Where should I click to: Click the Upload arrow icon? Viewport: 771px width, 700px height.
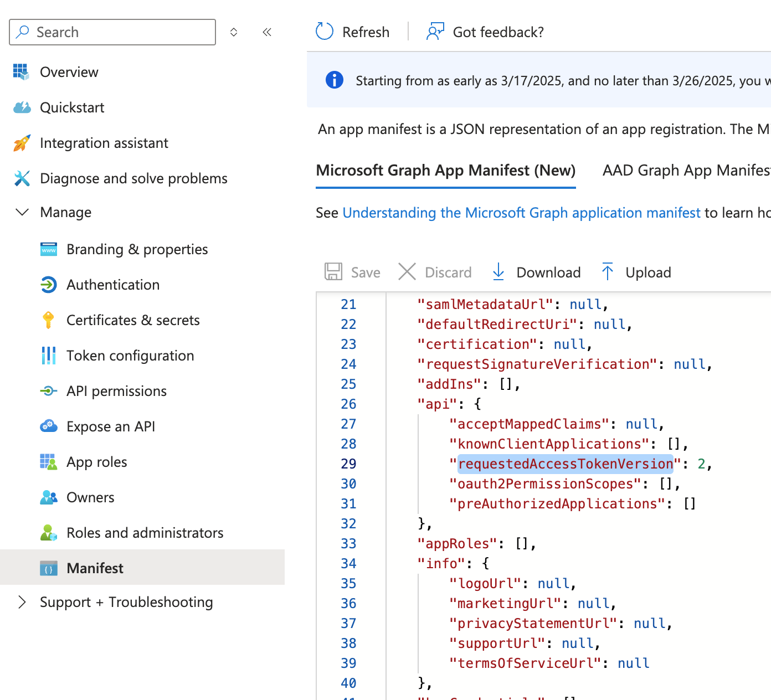tap(608, 272)
